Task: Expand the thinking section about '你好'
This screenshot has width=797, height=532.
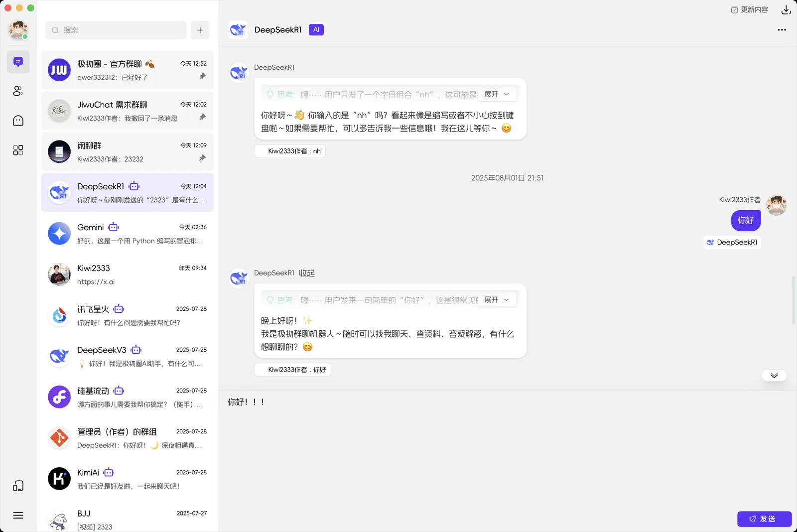Action: (497, 300)
